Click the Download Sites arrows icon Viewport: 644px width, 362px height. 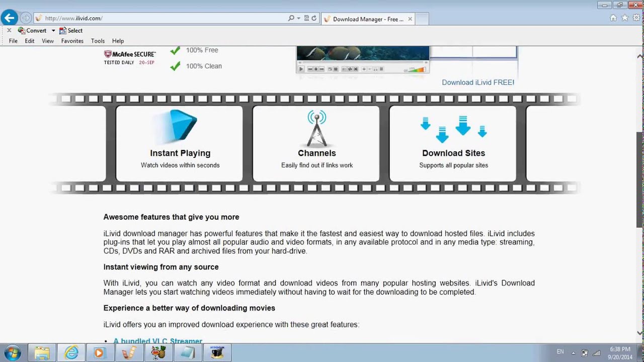454,129
